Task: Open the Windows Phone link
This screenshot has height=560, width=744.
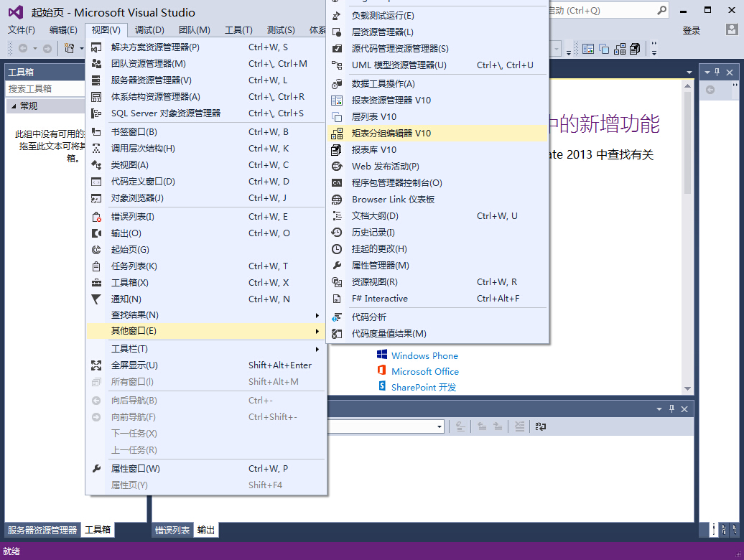Action: (424, 355)
